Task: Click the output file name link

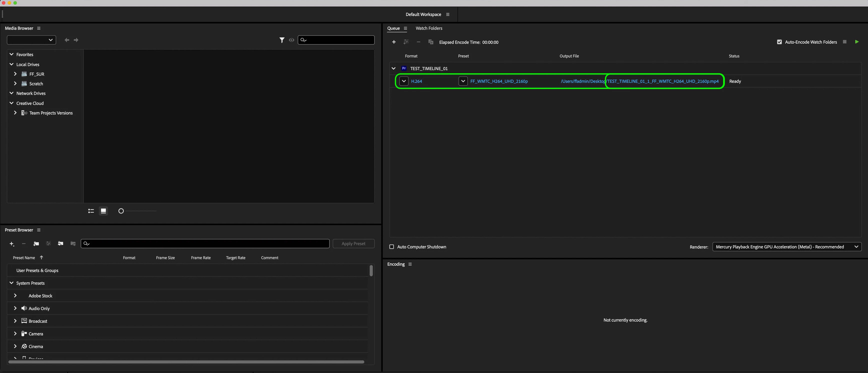Action: point(662,81)
